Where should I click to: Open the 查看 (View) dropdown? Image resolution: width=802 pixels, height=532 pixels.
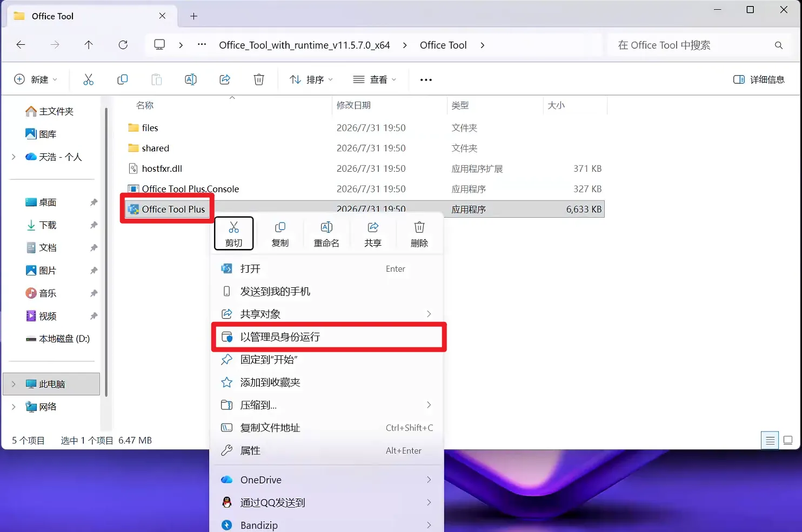375,79
